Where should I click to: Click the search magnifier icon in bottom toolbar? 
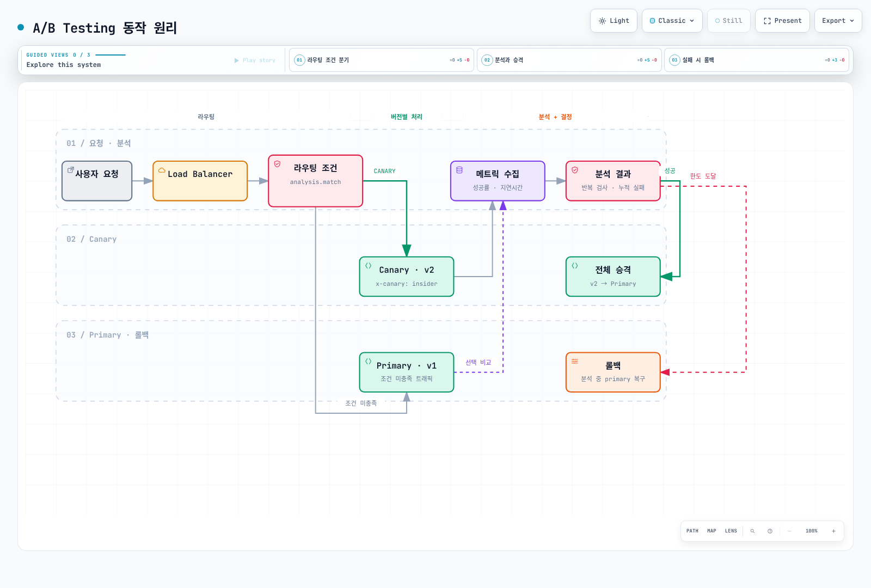click(752, 531)
